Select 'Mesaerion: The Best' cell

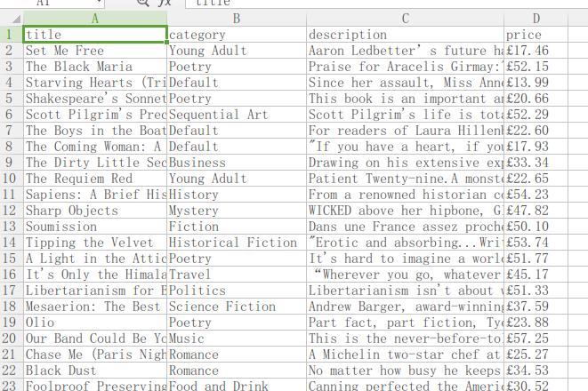coord(95,307)
